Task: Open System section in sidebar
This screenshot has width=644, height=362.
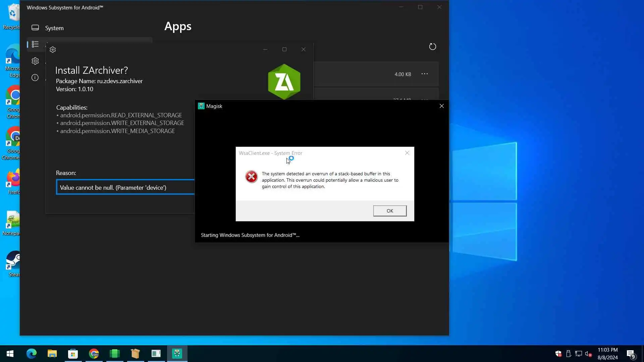Action: click(54, 28)
